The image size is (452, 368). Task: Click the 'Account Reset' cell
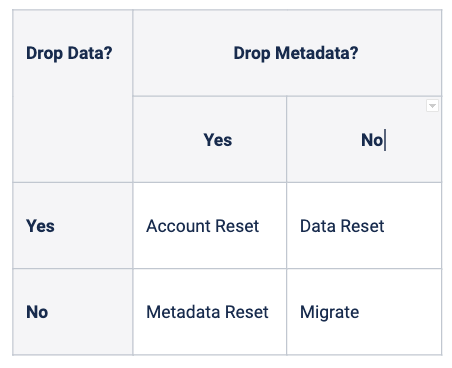(210, 226)
